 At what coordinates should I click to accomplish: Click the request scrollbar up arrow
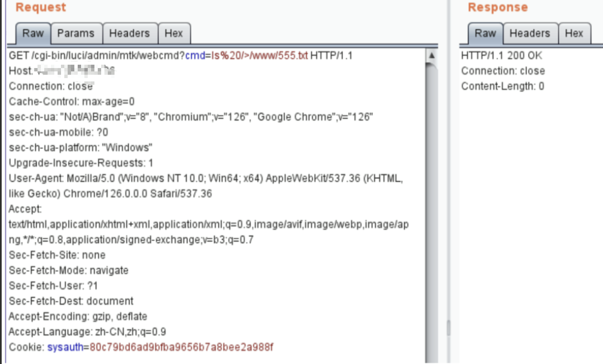(432, 55)
